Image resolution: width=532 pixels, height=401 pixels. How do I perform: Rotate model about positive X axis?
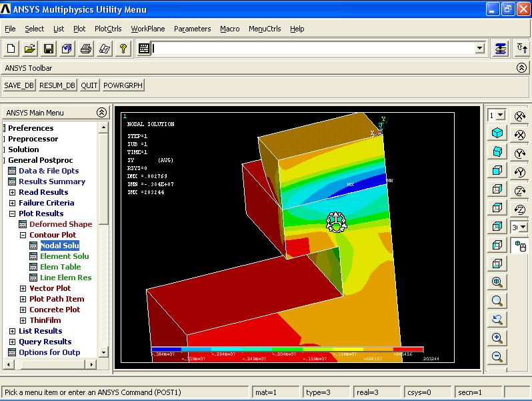point(520,117)
